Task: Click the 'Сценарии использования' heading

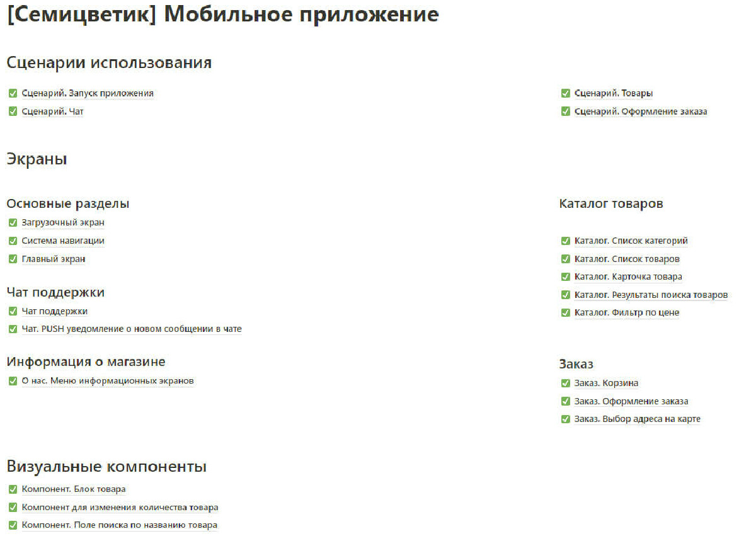Action: point(109,63)
